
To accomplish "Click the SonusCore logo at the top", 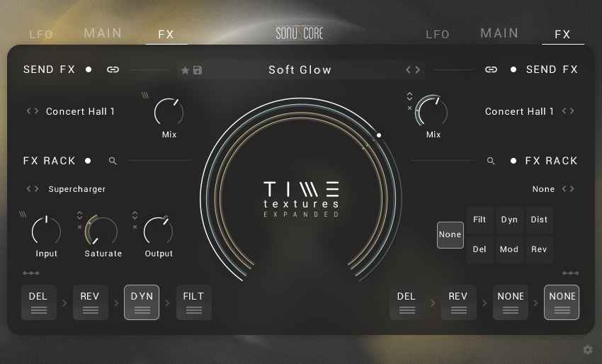I will click(300, 33).
